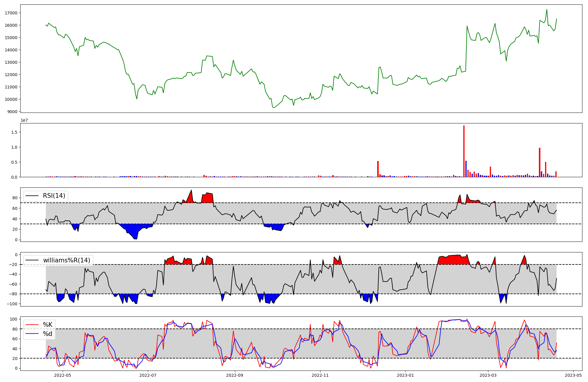This screenshot has width=588, height=382.
Task: Click the 1e7 volume scale label
Action: [24, 120]
